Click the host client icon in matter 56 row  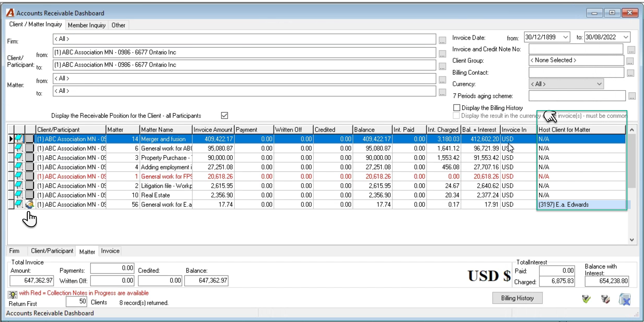click(x=30, y=205)
